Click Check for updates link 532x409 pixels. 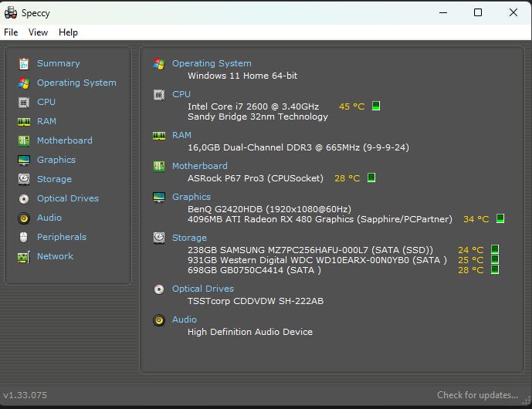click(477, 395)
